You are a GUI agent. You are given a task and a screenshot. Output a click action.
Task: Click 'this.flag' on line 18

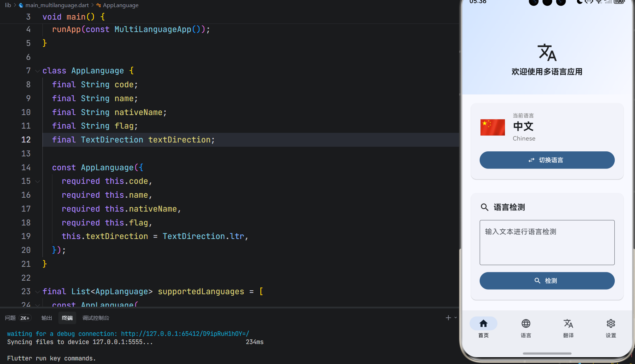(126, 223)
